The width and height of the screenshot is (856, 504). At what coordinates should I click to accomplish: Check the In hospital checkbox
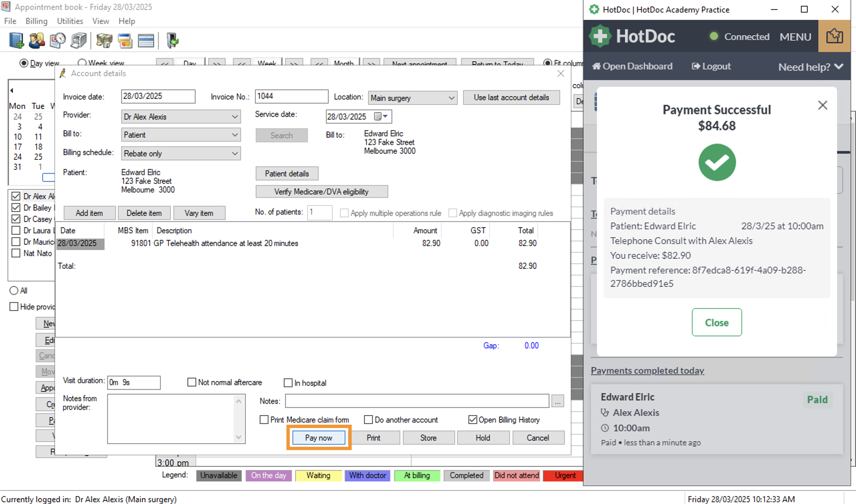click(x=288, y=383)
